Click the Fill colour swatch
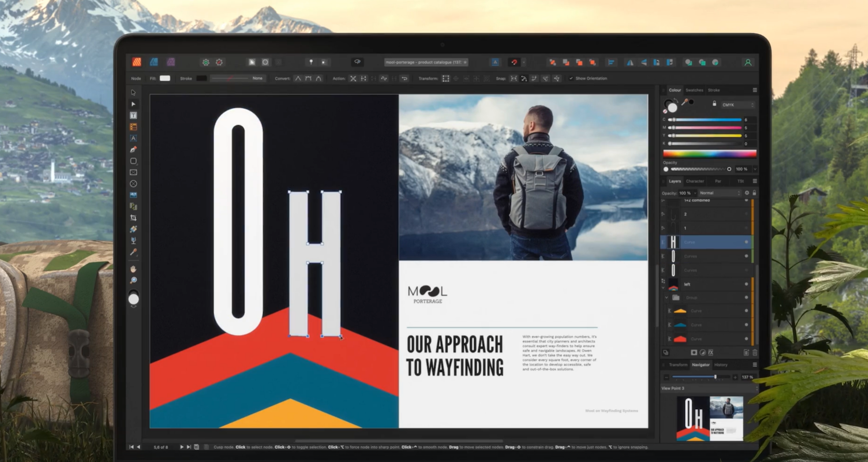The width and height of the screenshot is (868, 462). [x=165, y=79]
